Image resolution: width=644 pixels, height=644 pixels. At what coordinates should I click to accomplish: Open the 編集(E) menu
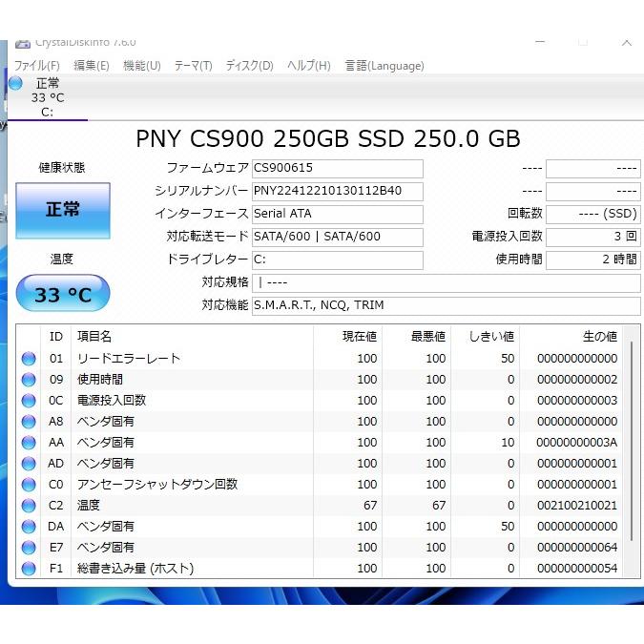(92, 66)
